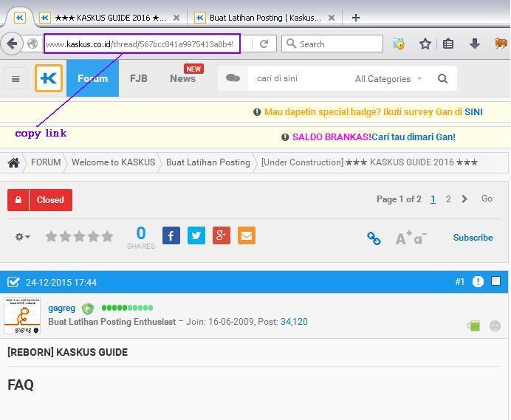Reload the page with the refresh icon
Screen dimensions: 511x420
264,44
